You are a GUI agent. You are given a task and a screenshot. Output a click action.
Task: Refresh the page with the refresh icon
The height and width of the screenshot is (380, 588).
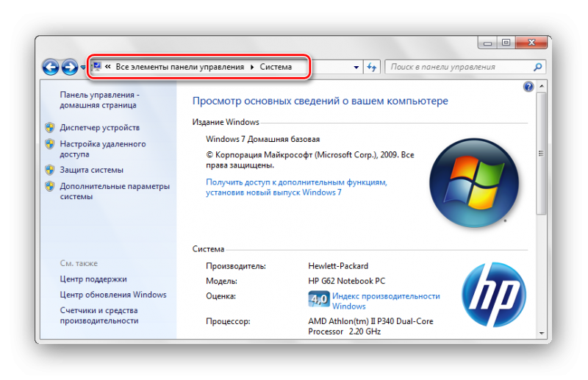click(x=372, y=68)
